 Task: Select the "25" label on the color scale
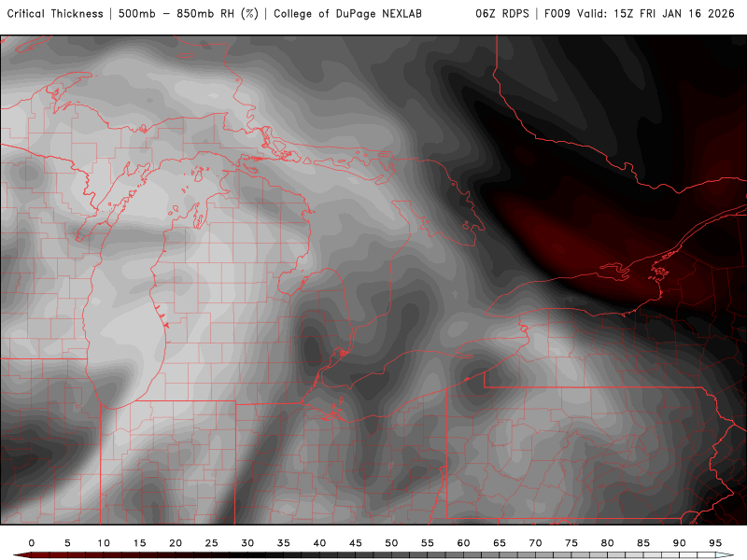[x=212, y=543]
